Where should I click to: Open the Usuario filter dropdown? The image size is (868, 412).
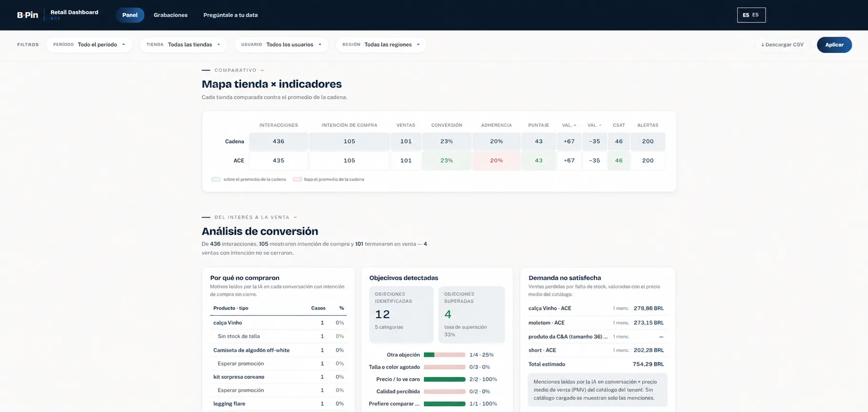pyautogui.click(x=281, y=44)
